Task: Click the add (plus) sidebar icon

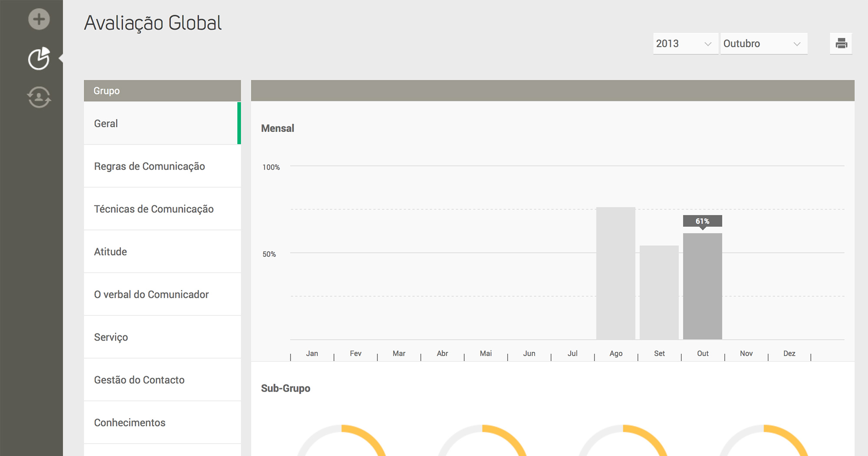Action: 39,19
